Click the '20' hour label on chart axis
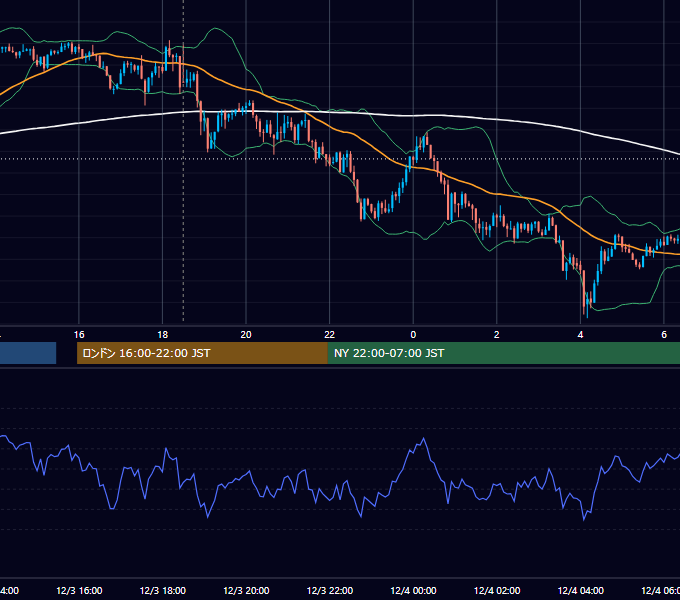Image resolution: width=680 pixels, height=600 pixels. pos(246,335)
